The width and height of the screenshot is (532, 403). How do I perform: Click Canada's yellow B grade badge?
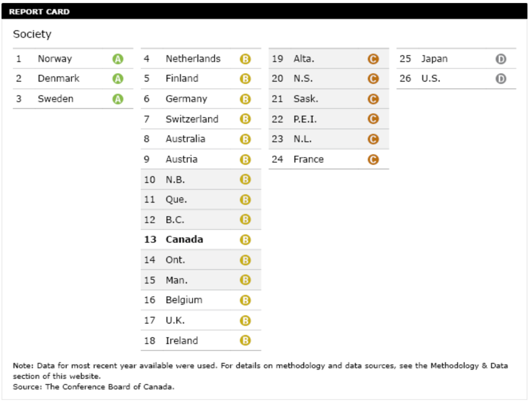(x=245, y=240)
